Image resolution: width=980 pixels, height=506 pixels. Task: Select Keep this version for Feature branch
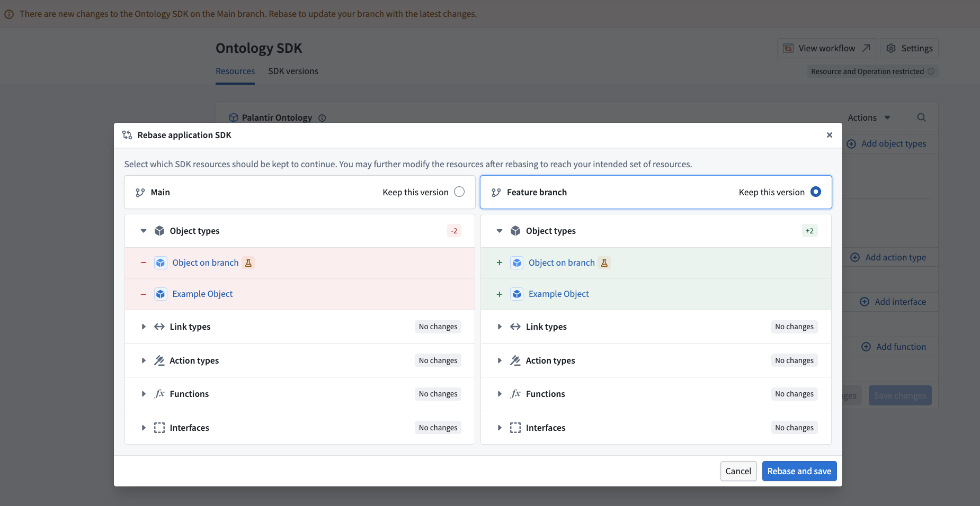tap(816, 192)
